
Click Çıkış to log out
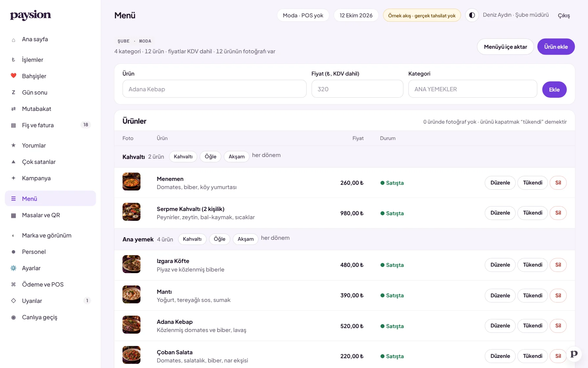(564, 16)
